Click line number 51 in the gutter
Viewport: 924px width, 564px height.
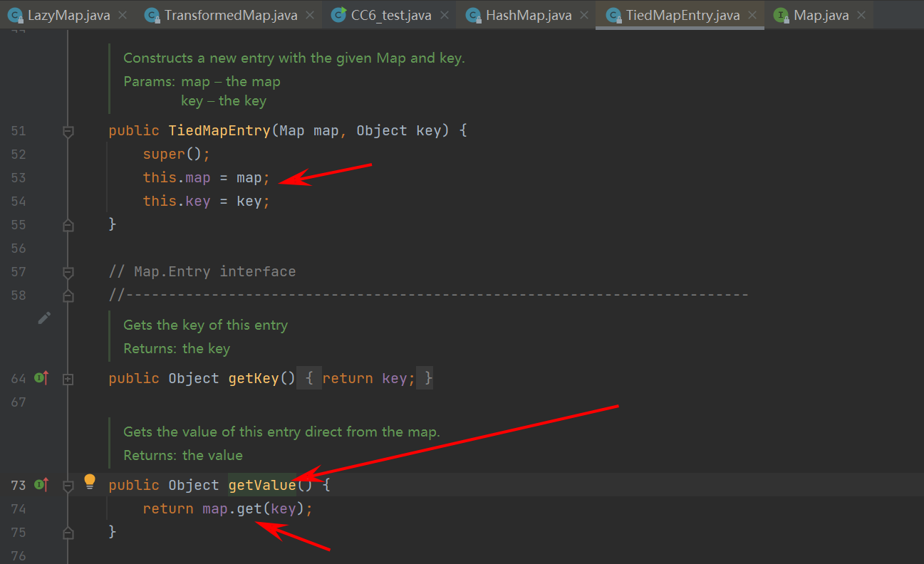19,131
